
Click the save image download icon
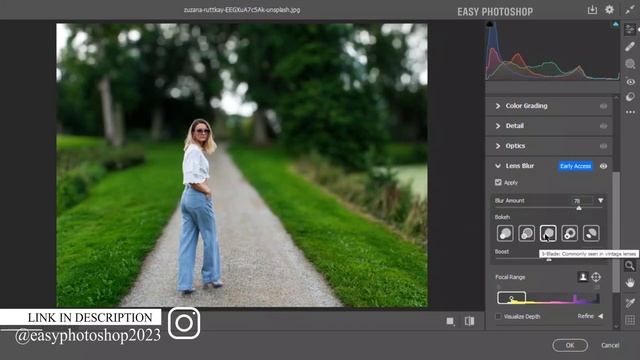click(592, 10)
